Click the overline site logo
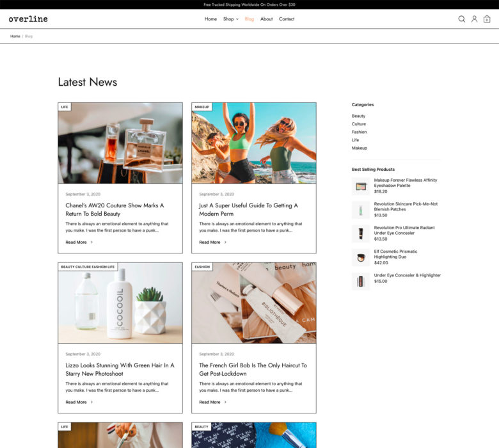The image size is (499, 448). coord(28,19)
